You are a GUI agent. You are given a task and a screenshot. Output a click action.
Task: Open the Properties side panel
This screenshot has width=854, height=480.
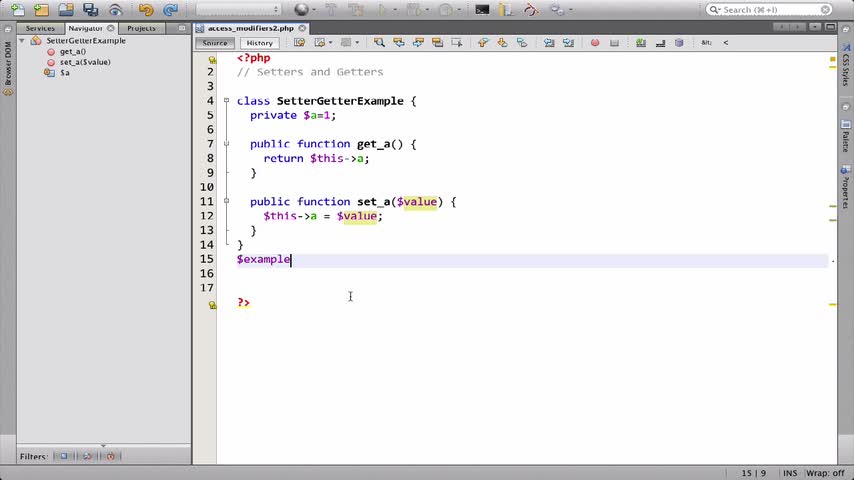845,187
